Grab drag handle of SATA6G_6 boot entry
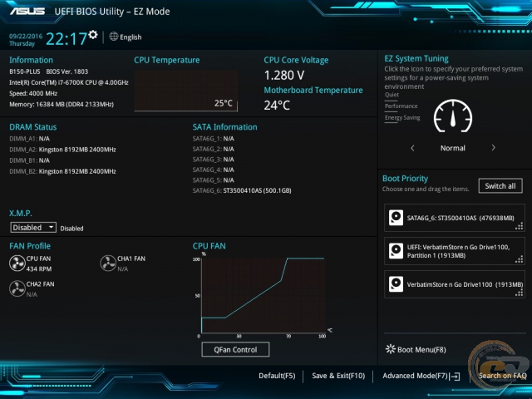The height and width of the screenshot is (399, 532). [x=519, y=226]
